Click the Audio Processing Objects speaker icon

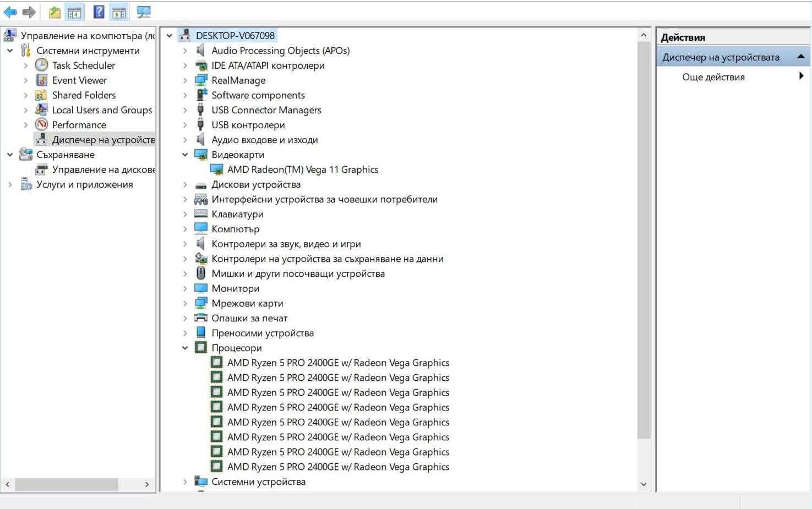point(201,50)
